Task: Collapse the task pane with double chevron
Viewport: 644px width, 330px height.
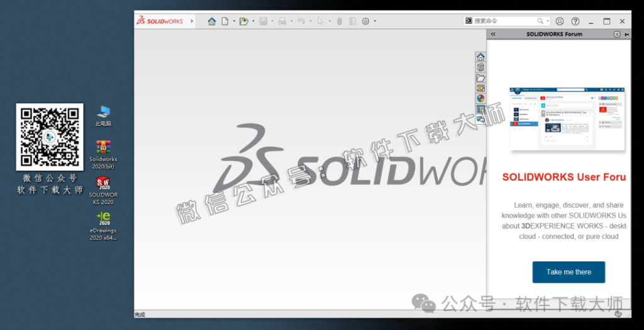Action: click(493, 34)
